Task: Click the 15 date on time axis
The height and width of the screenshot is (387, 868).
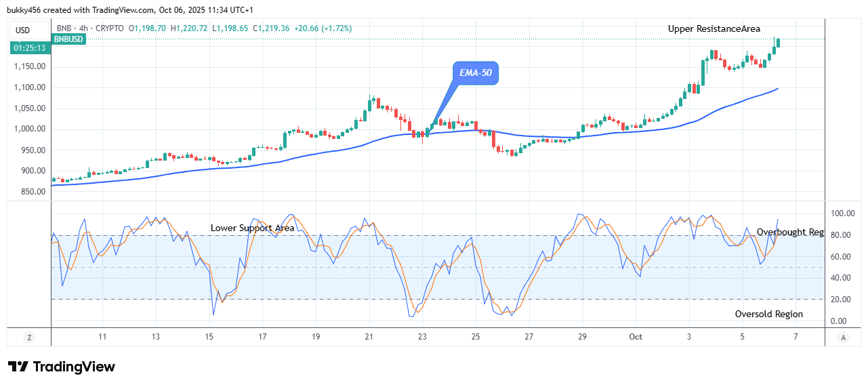Action: pyautogui.click(x=209, y=336)
